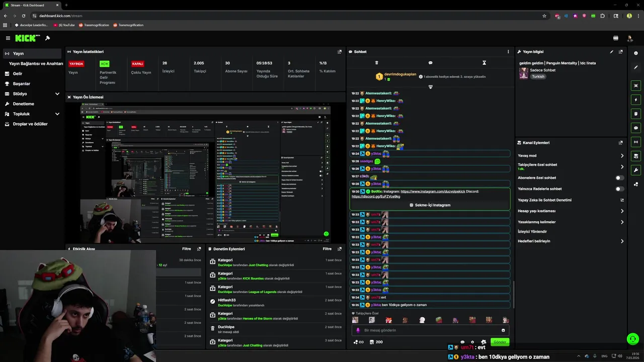Click the green Gönder button
644x362 pixels.
click(x=500, y=342)
